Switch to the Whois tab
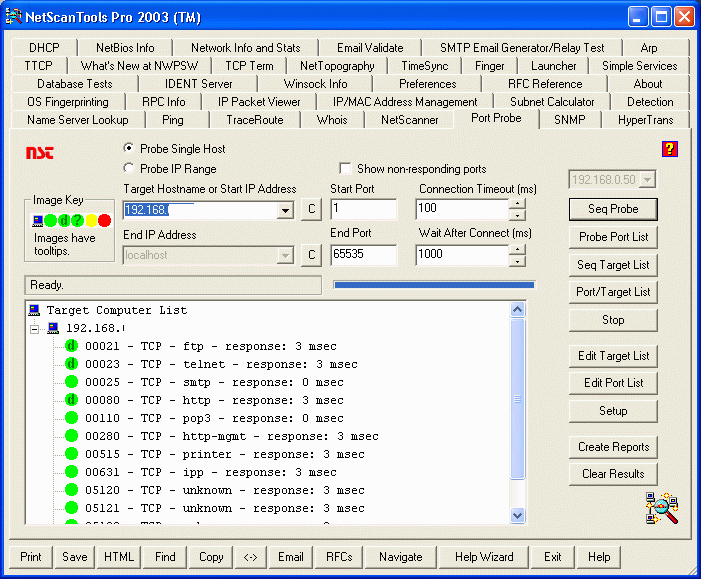Viewport: 701px width, 579px height. [x=332, y=120]
